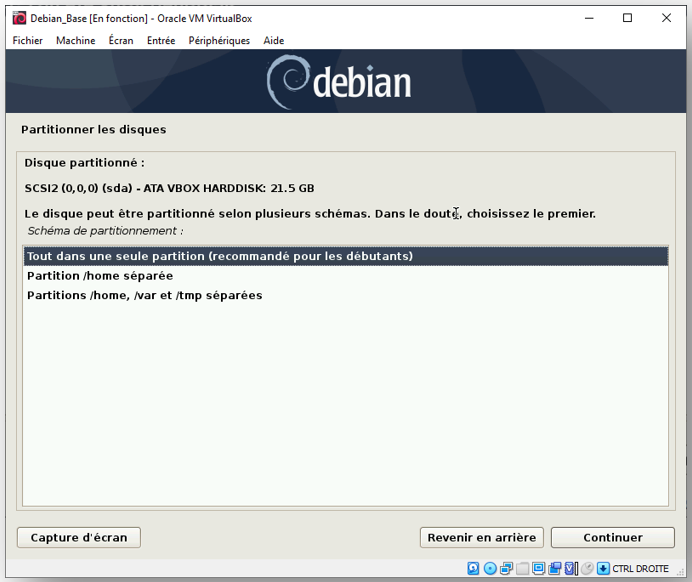Screen dimensions: 692x582
Task: Click the optical disc status icon
Action: pyautogui.click(x=490, y=568)
